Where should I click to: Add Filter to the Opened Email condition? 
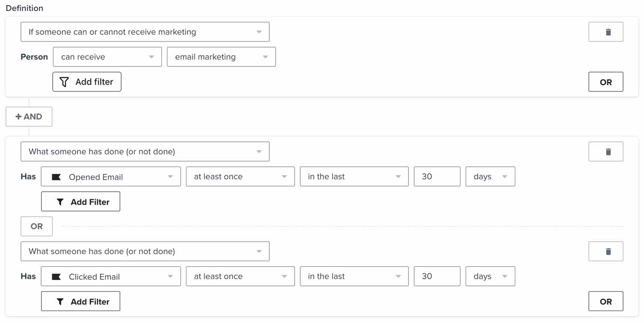tap(80, 202)
